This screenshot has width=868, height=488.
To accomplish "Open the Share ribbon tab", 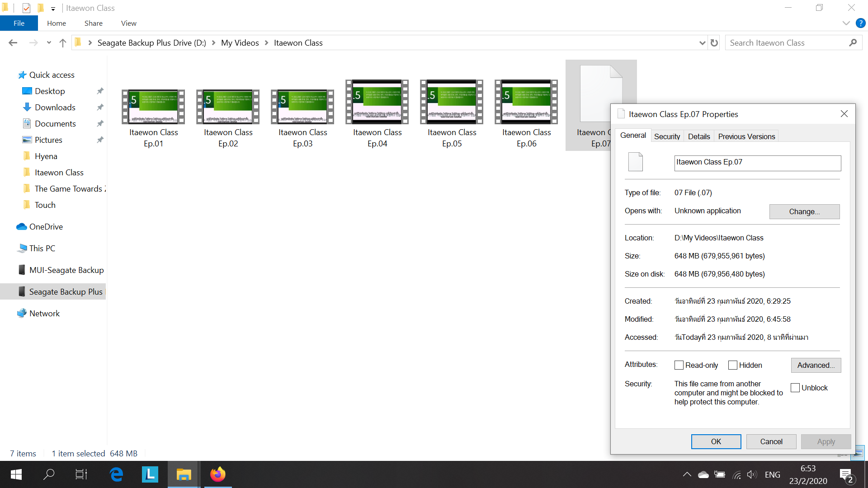I will (x=94, y=23).
